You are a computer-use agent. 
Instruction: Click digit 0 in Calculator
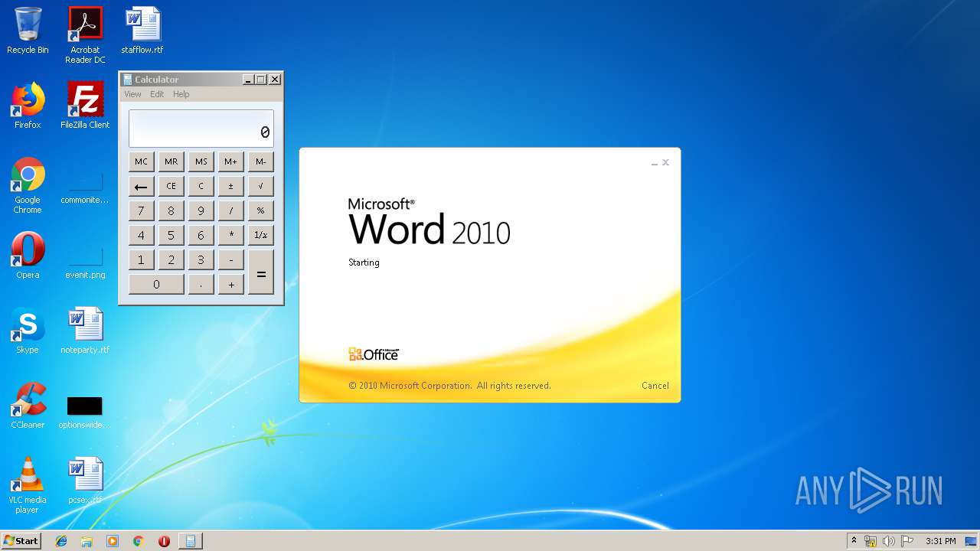(x=156, y=284)
